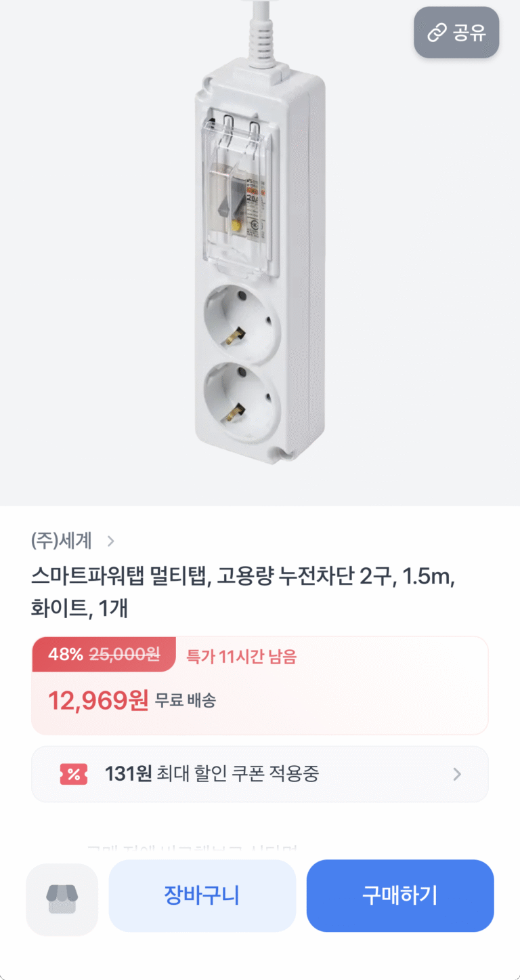Expand the coupon row using its right chevron
This screenshot has height=980, width=520.
(457, 774)
